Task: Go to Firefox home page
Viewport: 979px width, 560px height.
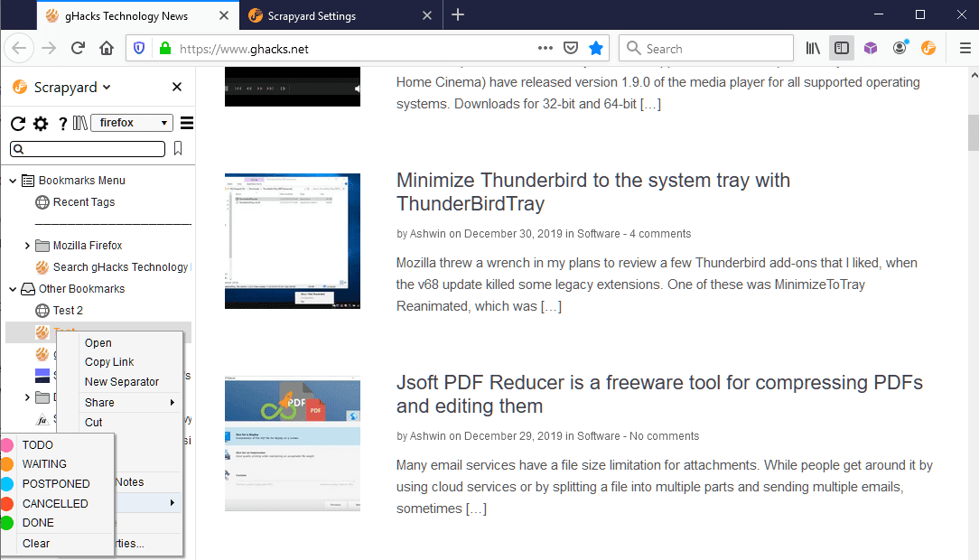Action: tap(107, 48)
